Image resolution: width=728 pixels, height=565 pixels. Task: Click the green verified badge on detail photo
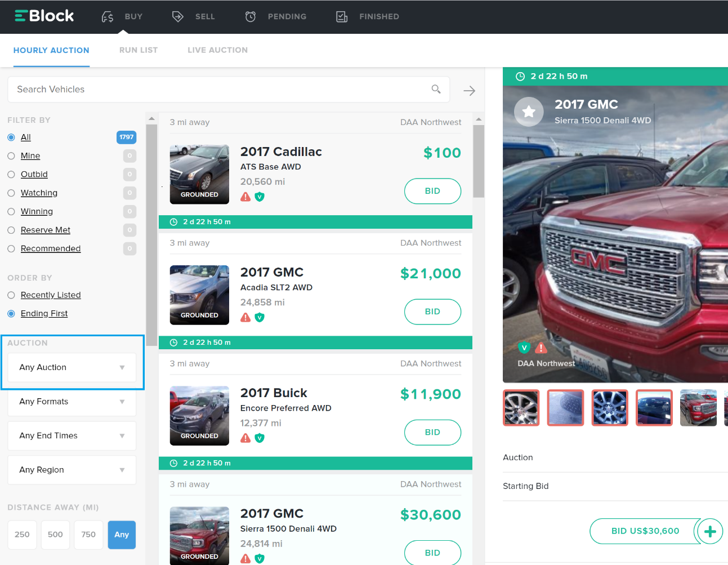524,348
